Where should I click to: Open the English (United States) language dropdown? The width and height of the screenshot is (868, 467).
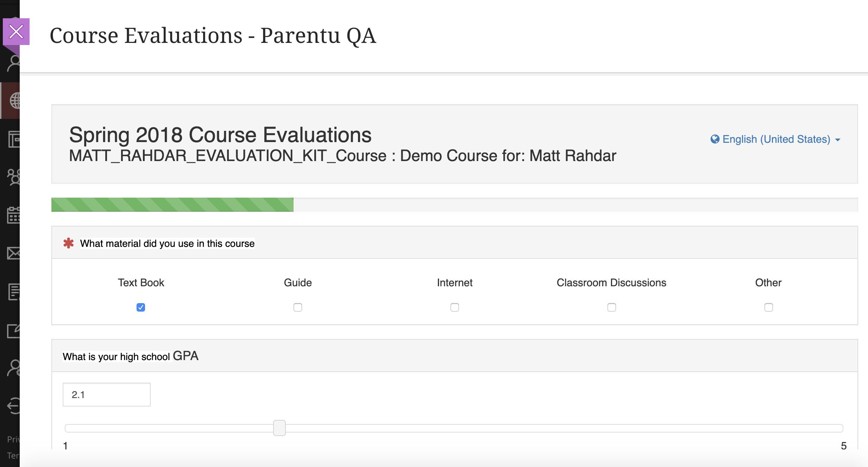[774, 139]
